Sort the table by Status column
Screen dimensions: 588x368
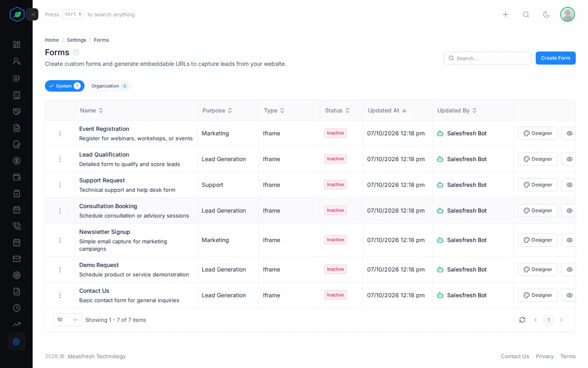[337, 110]
